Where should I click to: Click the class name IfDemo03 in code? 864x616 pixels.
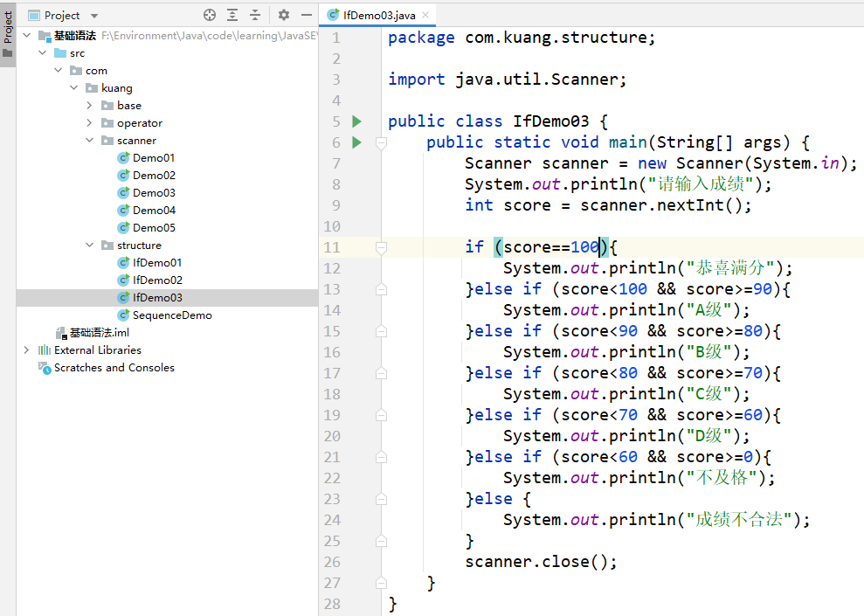pos(551,121)
